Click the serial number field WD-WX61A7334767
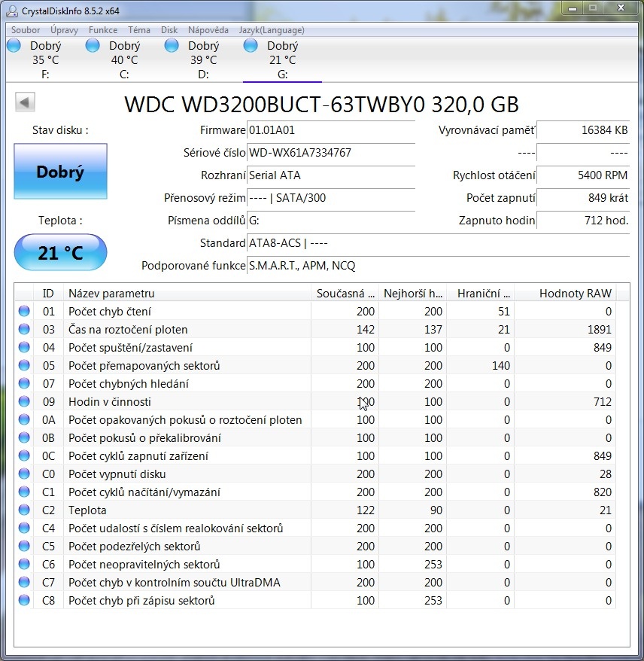 pos(331,153)
